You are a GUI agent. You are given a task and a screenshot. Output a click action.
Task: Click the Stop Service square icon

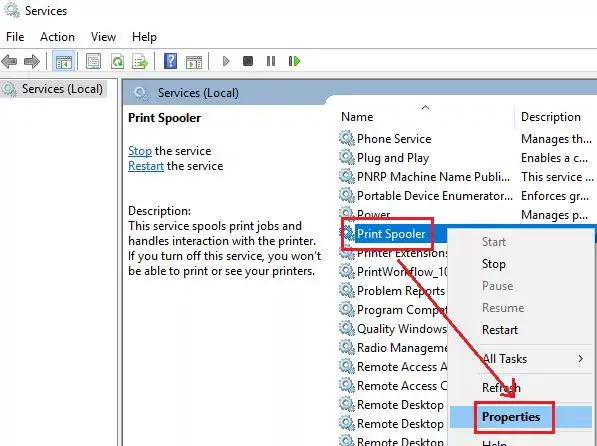coord(248,61)
